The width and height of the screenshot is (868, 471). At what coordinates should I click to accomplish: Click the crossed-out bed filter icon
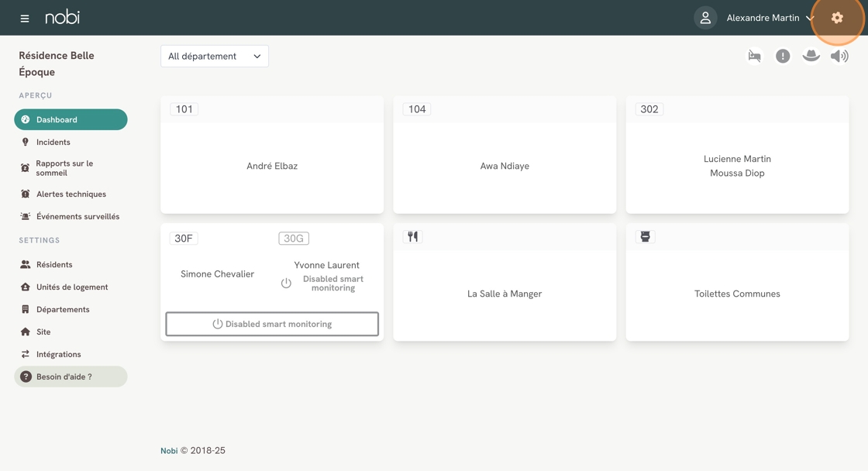click(754, 56)
